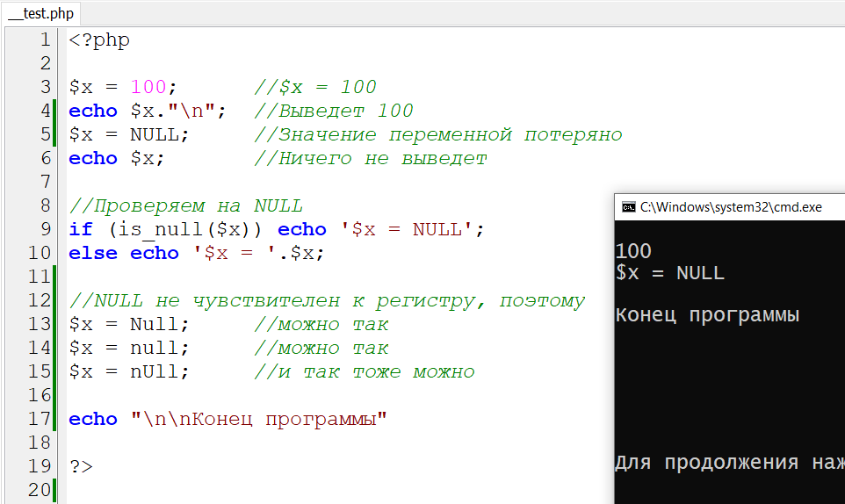Click 'Конец программы' in cmd window
This screenshot has width=845, height=504.
coord(707,315)
